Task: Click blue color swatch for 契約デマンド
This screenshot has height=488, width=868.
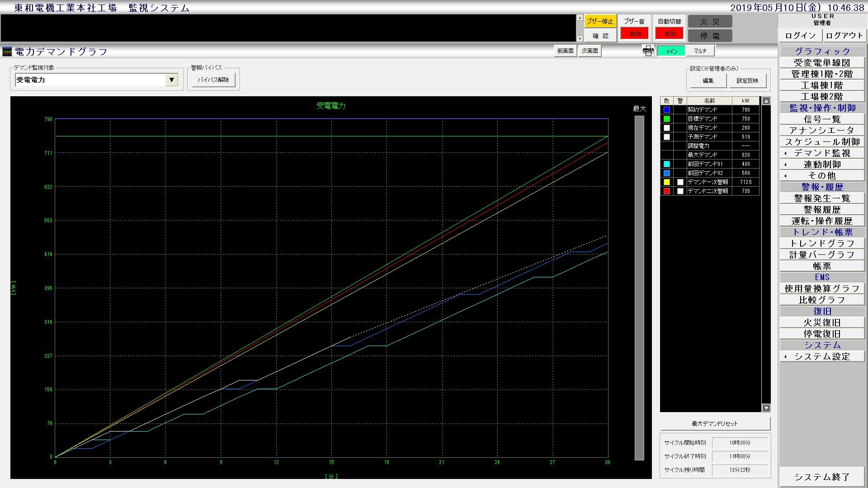Action: 666,110
